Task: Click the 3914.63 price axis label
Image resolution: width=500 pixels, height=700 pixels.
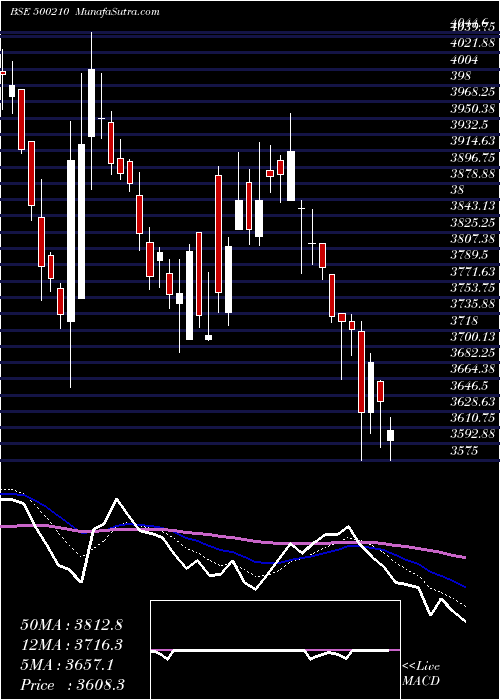Action: pos(473,141)
